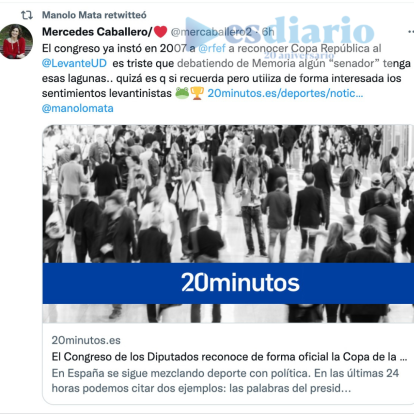Open the @LevanteUD mention
This screenshot has height=414, width=414.
pyautogui.click(x=74, y=63)
